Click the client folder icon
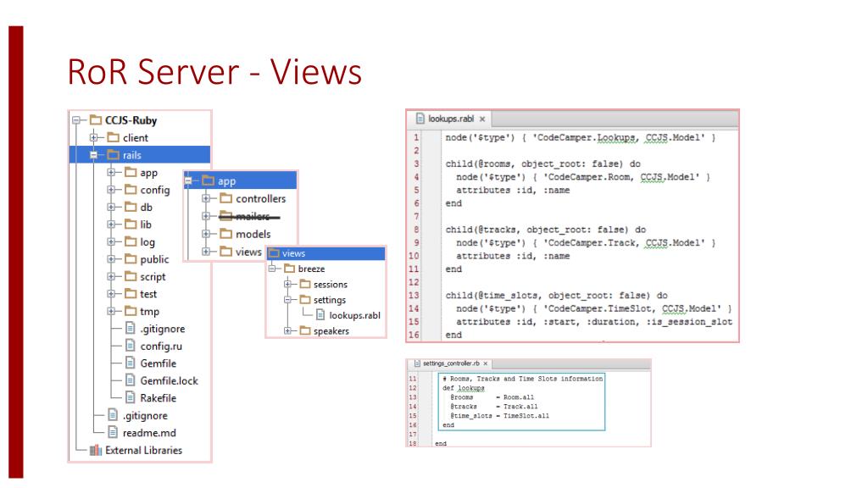This screenshot has width=868, height=488. click(114, 137)
